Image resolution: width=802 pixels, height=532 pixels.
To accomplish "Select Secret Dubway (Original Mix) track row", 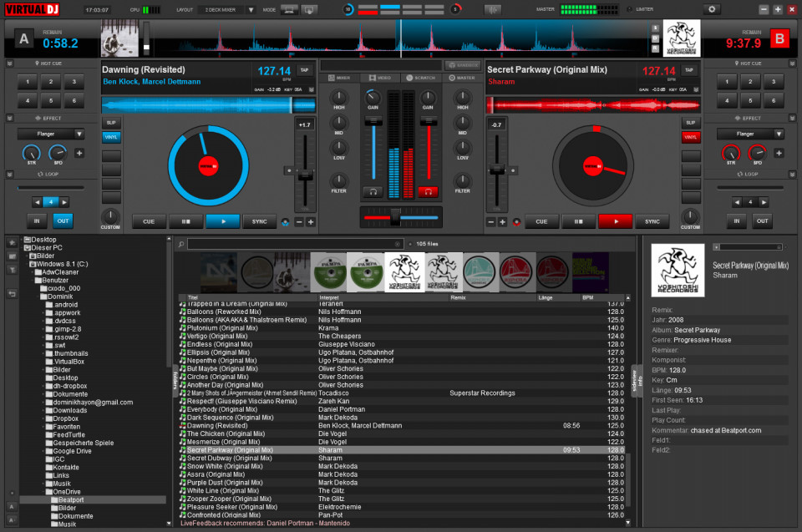I will point(402,459).
